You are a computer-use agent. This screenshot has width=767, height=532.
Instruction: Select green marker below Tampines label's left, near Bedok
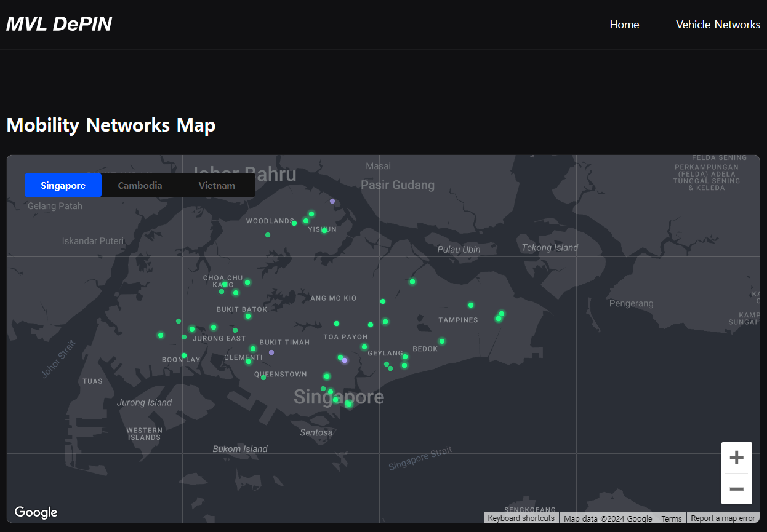pyautogui.click(x=442, y=341)
